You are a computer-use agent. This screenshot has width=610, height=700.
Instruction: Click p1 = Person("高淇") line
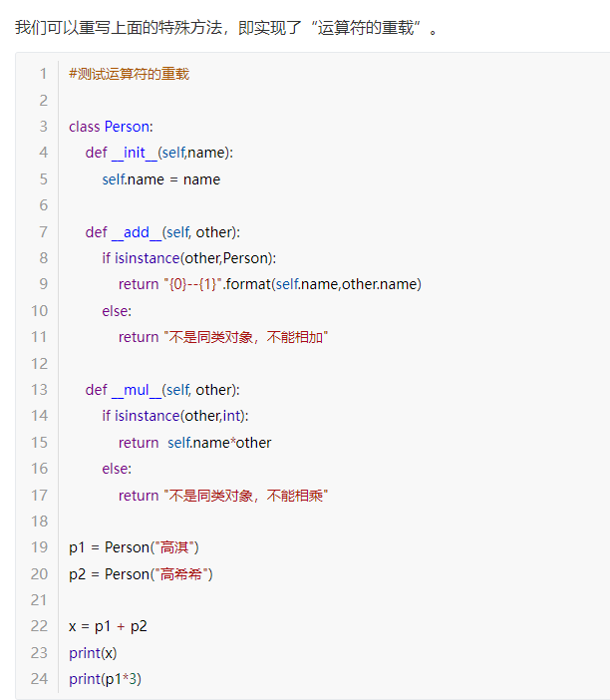pos(134,547)
